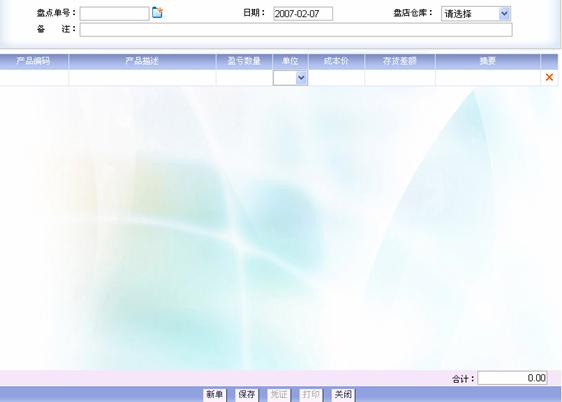The height and width of the screenshot is (402, 562).
Task: Select the 日期 field showing 2007-02-07
Action: coord(303,14)
